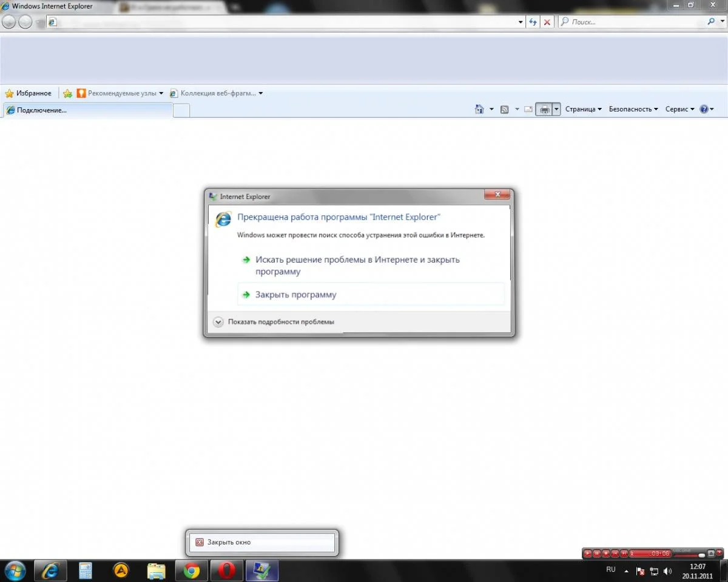Click the red track time display 03:06
The height and width of the screenshot is (582, 728).
click(x=650, y=554)
